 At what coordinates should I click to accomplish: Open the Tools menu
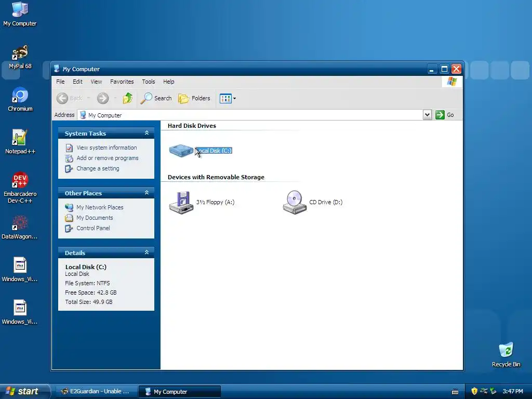148,82
